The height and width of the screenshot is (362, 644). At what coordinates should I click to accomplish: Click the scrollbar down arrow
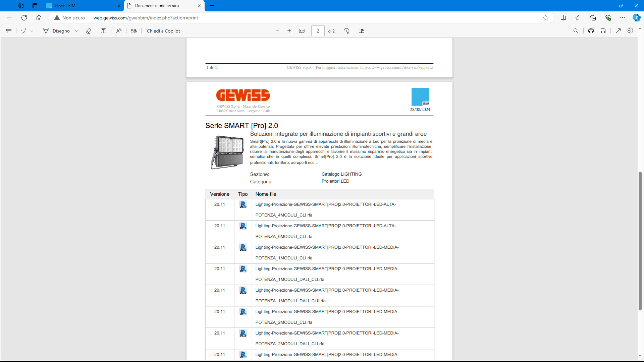coord(640,356)
